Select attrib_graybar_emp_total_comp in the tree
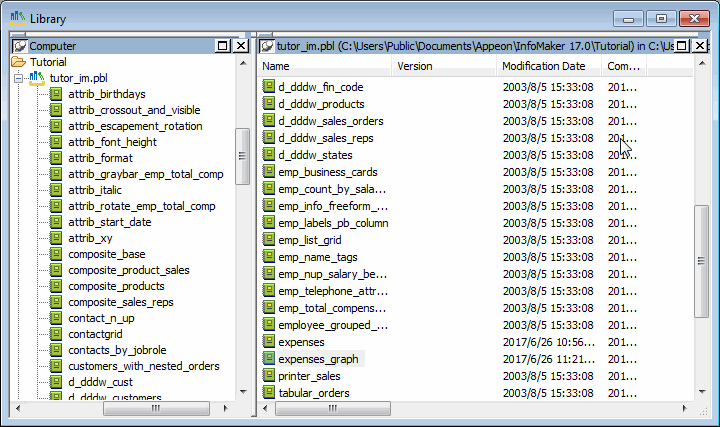Image resolution: width=720 pixels, height=427 pixels. tap(146, 174)
